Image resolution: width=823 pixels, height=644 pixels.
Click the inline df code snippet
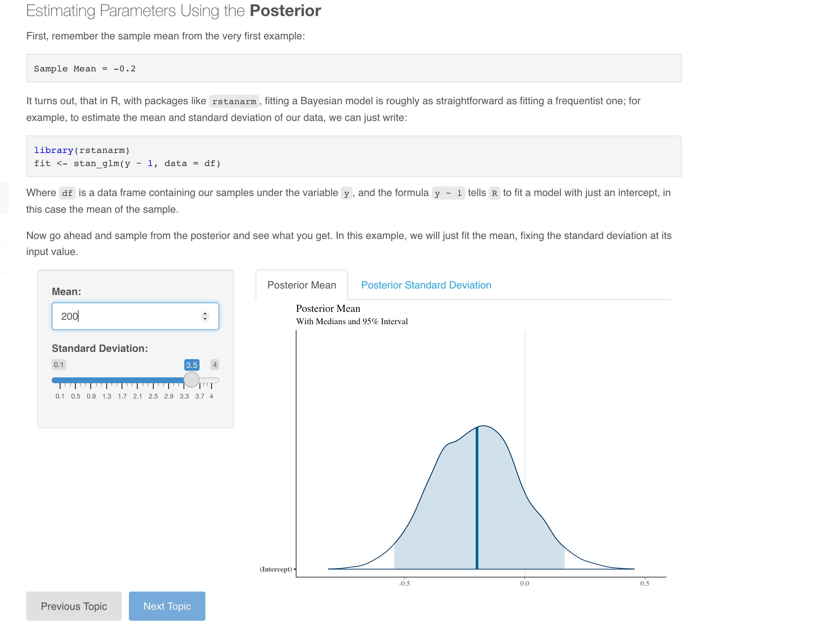click(67, 193)
